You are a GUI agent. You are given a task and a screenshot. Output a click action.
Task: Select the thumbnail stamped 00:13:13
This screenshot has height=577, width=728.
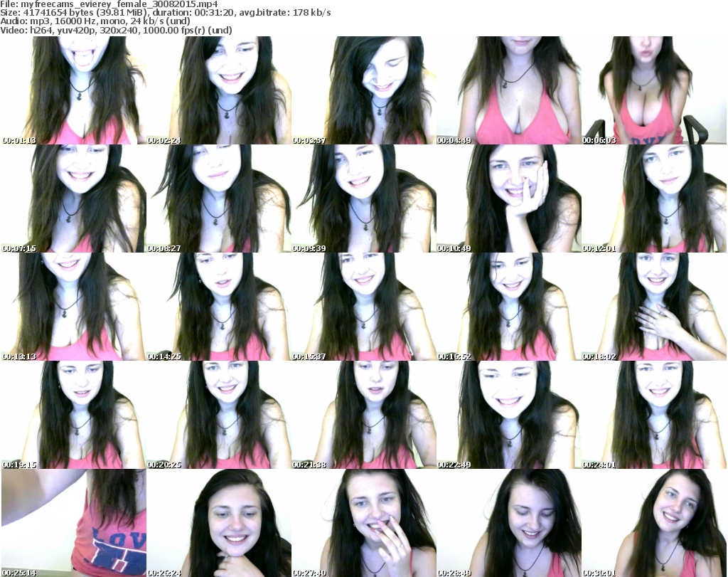click(x=74, y=307)
